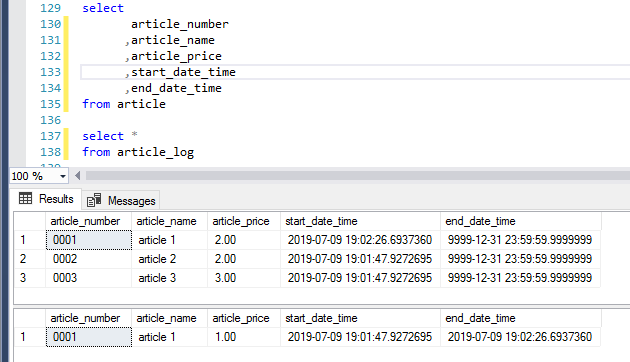Click 'article_name' on line 131

173,41
